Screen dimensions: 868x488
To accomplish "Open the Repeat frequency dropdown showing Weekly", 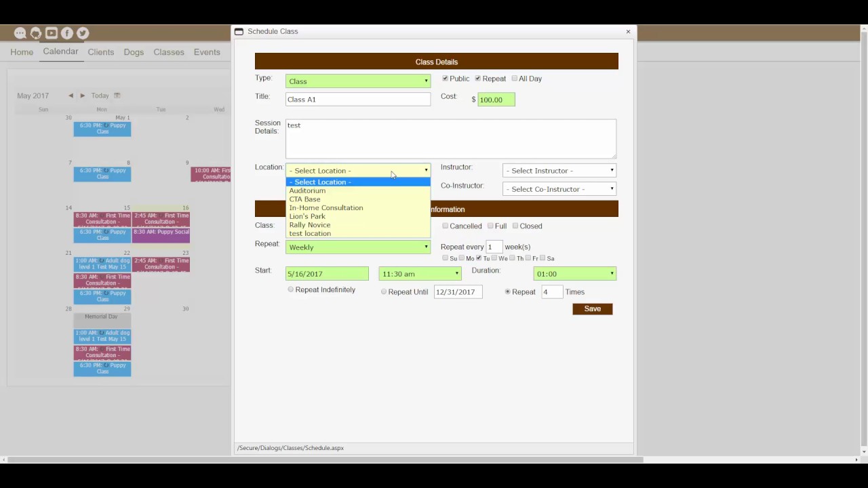I will click(358, 247).
